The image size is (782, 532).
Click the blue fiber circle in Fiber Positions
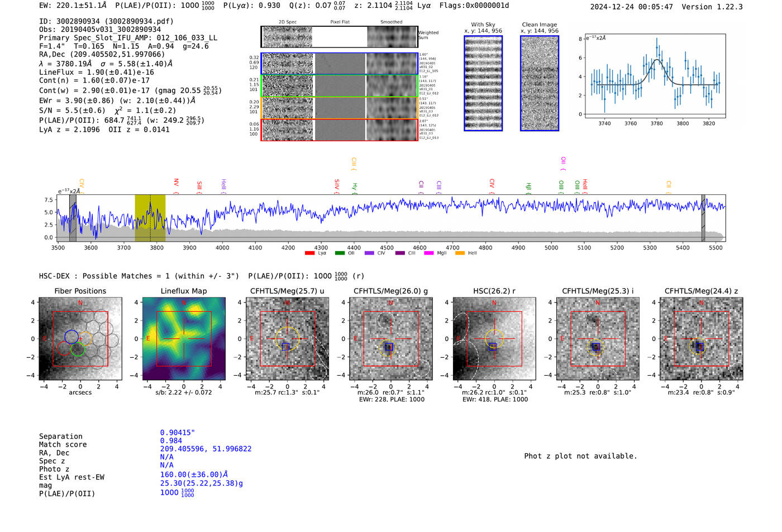coord(71,337)
